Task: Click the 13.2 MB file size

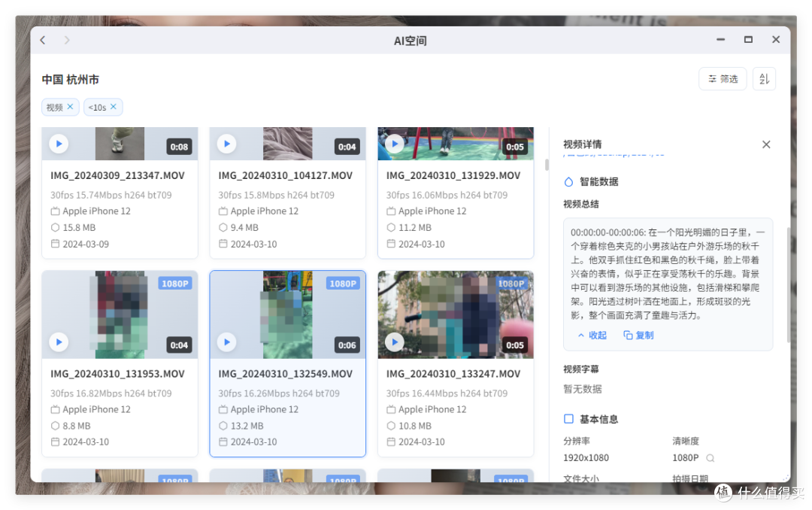Action: click(247, 426)
